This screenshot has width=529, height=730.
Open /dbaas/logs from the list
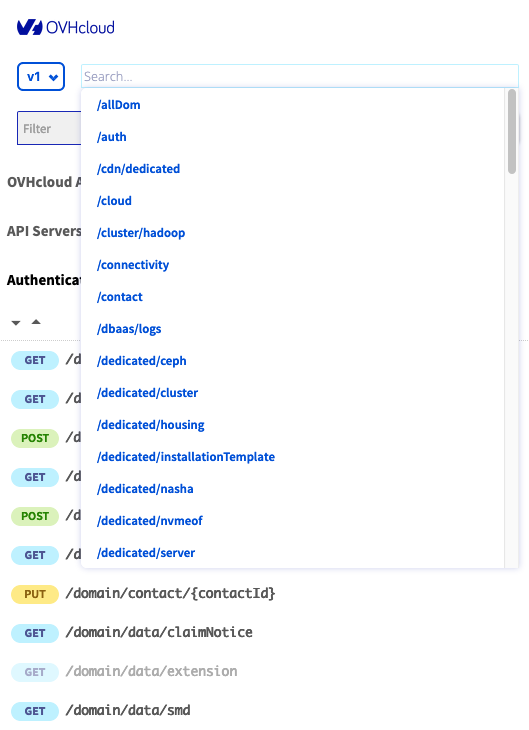click(129, 329)
